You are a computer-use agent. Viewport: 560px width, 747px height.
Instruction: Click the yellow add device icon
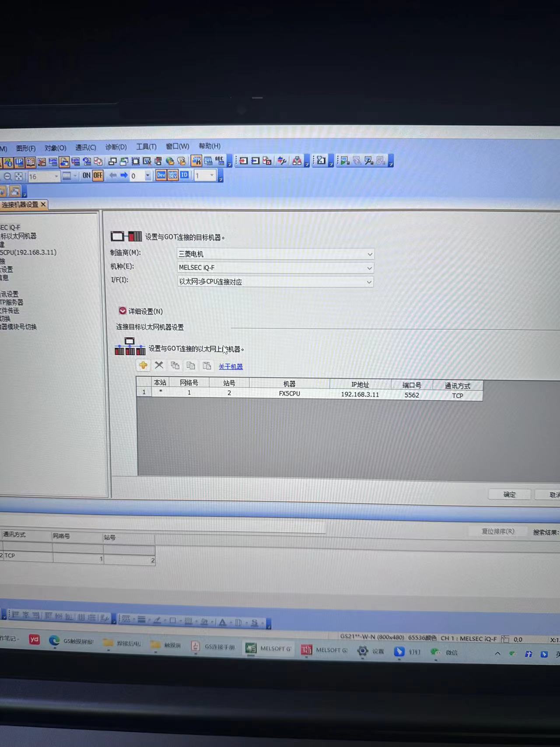[143, 365]
